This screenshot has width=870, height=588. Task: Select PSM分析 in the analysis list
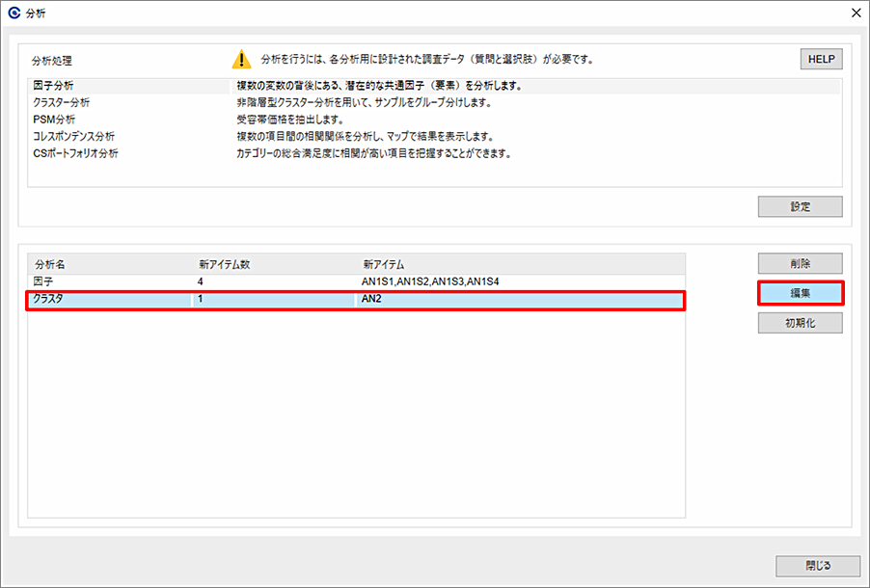click(x=54, y=120)
